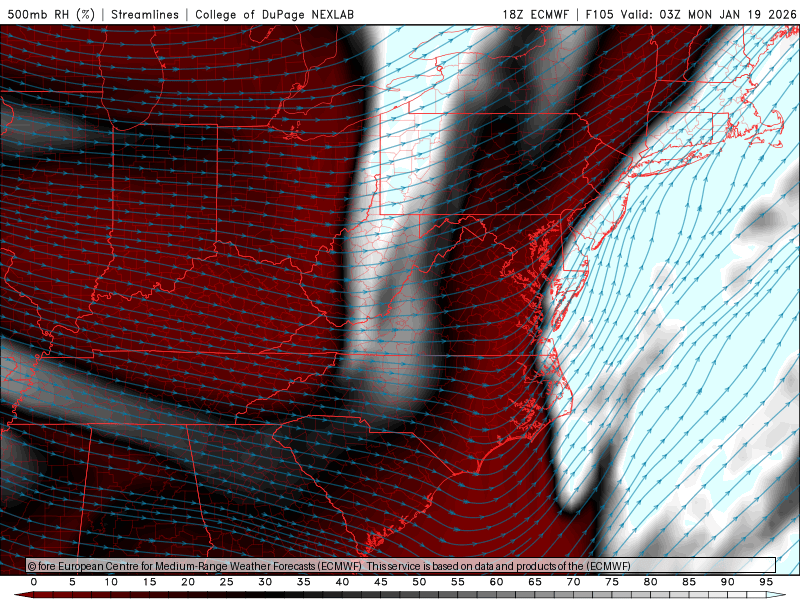
Task: Click the "500mb RH (%)" title text
Action: (x=51, y=14)
